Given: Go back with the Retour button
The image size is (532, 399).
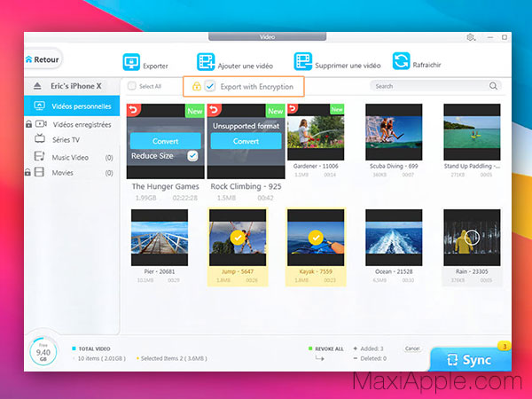Looking at the screenshot, I should [x=43, y=59].
